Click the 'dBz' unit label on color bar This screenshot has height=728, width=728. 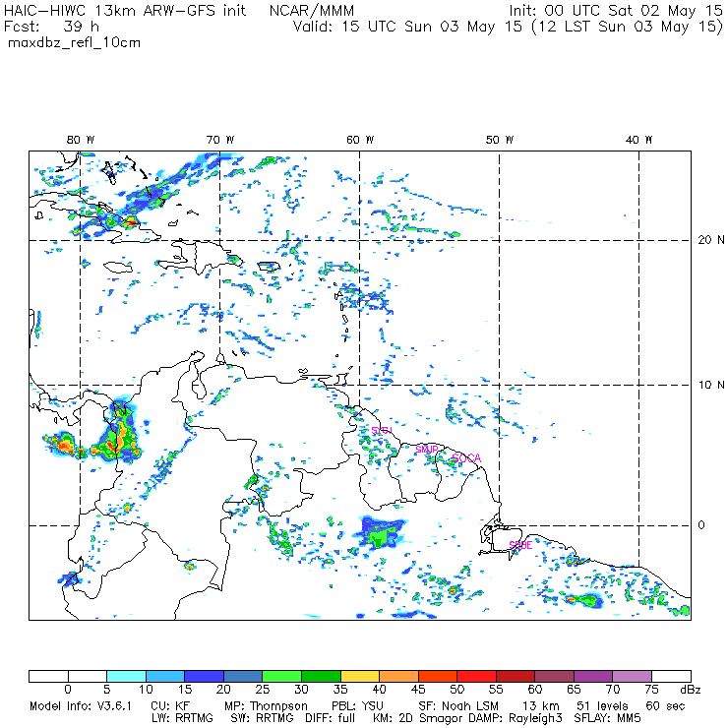pyautogui.click(x=690, y=690)
